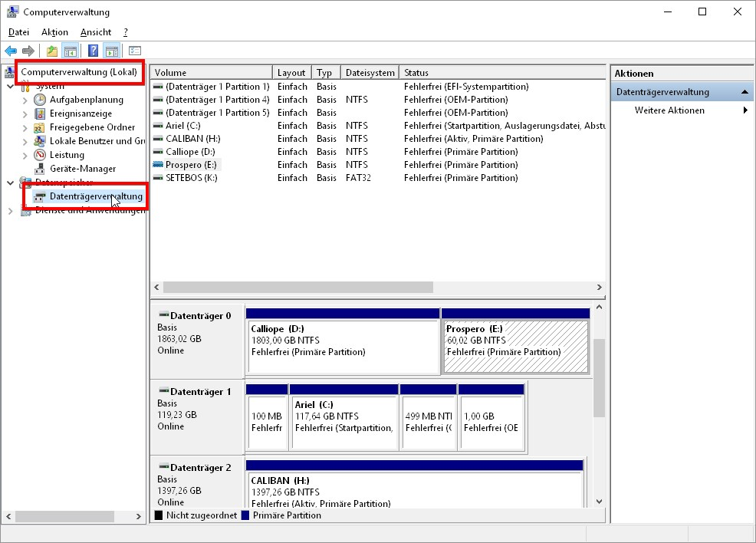Sort by the Status column header

click(502, 72)
